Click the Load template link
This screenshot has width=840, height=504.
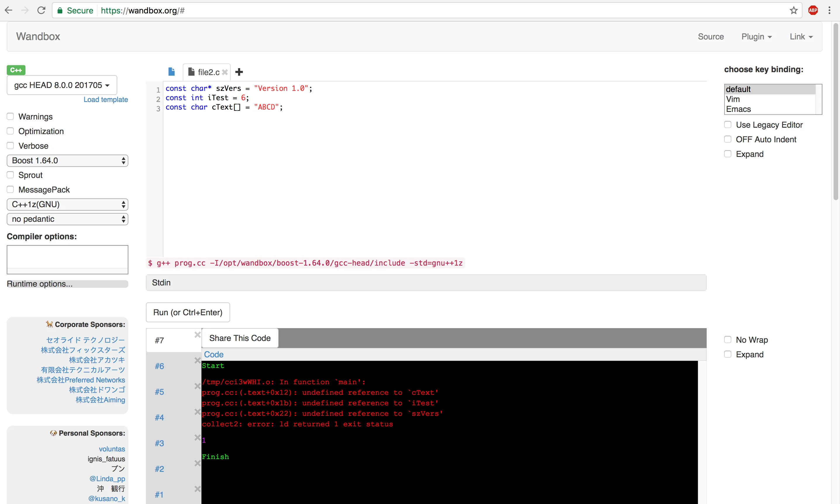(x=106, y=100)
